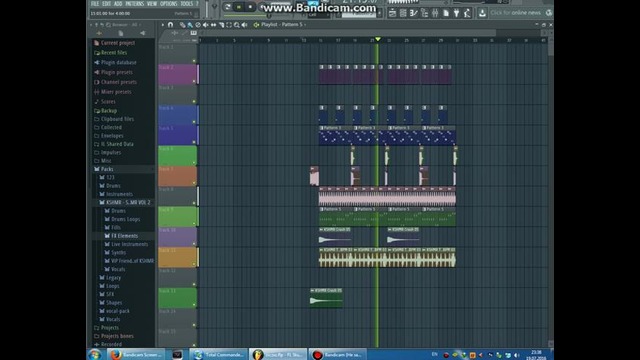
Task: Mute Track 9 using its green dot
Action: coord(194,223)
